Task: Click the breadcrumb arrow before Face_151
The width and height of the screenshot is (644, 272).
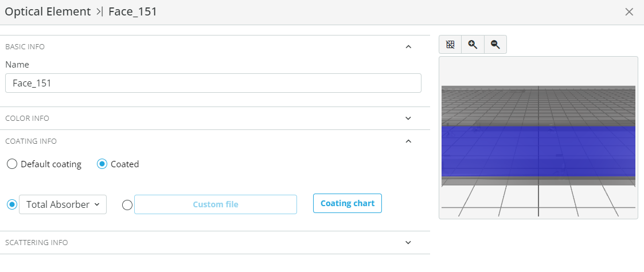Action: (x=99, y=11)
